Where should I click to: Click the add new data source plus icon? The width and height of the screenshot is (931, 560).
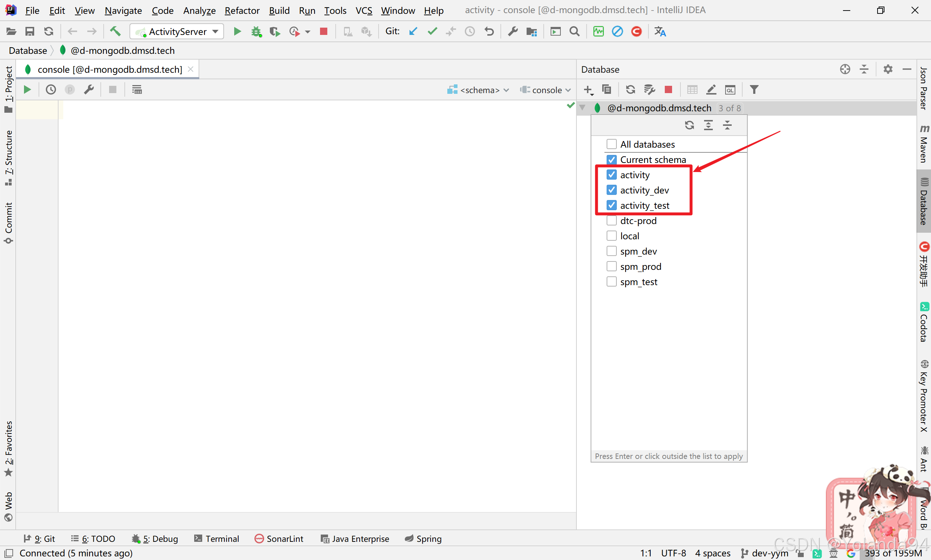tap(588, 90)
